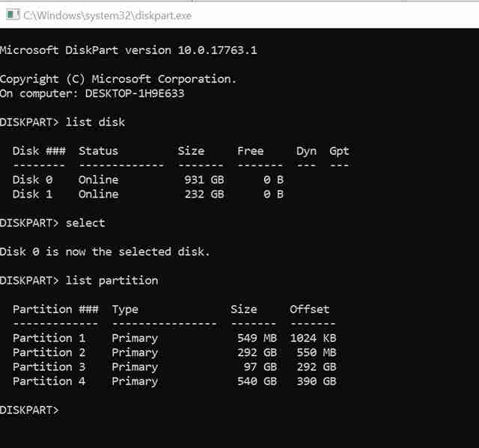Click the diskpart.exe title bar icon
The width and height of the screenshot is (479, 448).
(x=13, y=15)
